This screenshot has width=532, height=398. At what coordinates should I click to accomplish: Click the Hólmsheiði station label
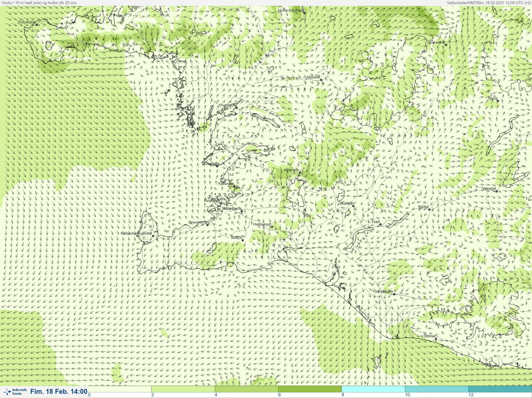click(232, 209)
